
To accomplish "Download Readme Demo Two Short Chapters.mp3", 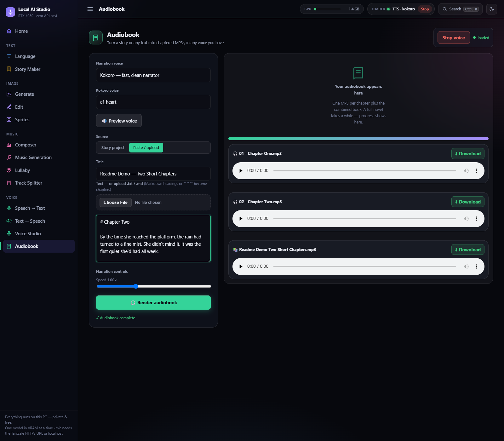I will click(468, 249).
